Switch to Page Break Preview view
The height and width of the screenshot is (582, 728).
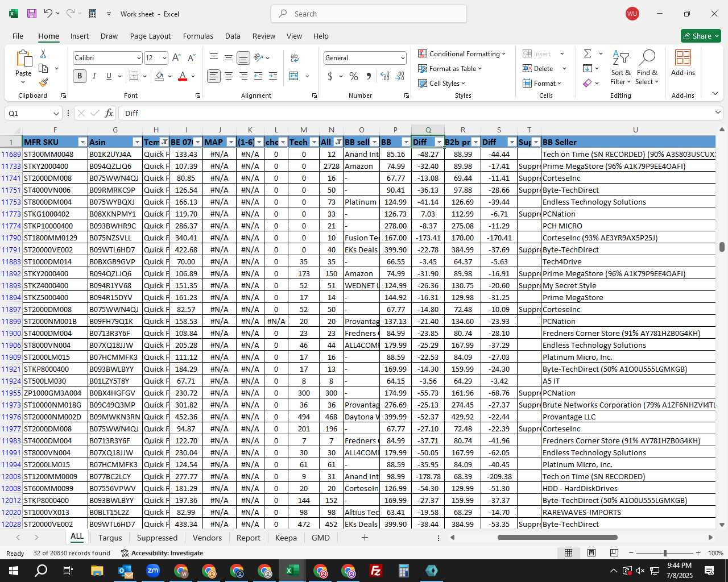pos(614,553)
